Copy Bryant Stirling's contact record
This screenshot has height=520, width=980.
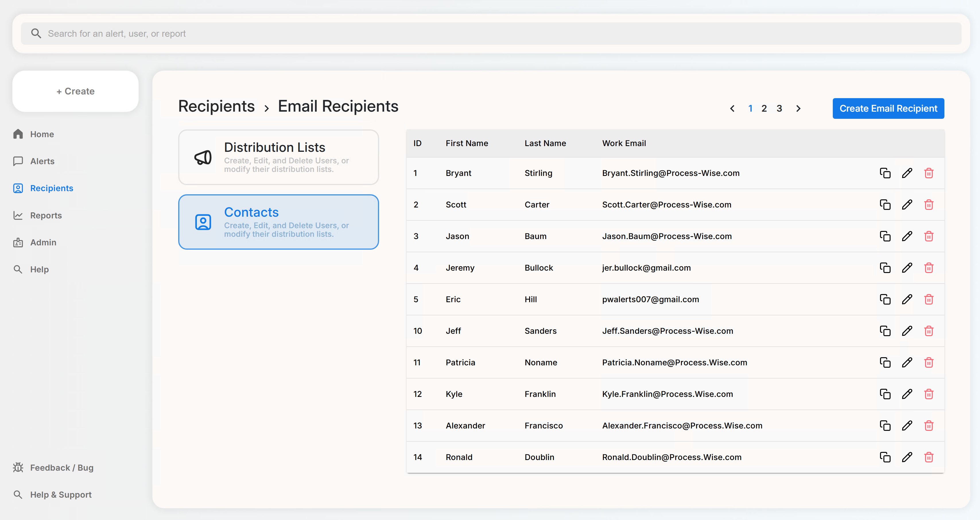point(885,173)
